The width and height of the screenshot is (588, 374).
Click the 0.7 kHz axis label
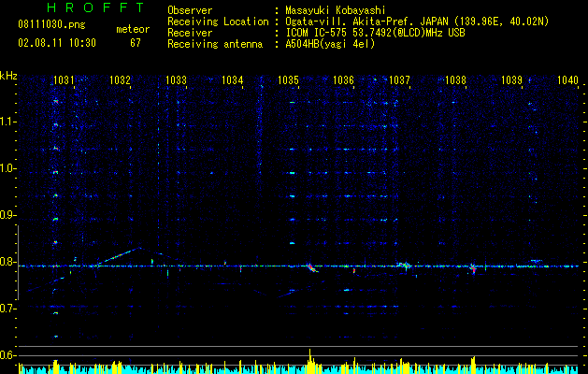[x=8, y=309]
